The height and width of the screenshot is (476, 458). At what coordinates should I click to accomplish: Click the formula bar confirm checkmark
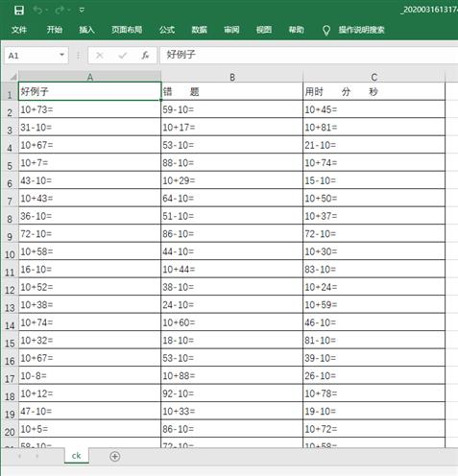pos(122,56)
